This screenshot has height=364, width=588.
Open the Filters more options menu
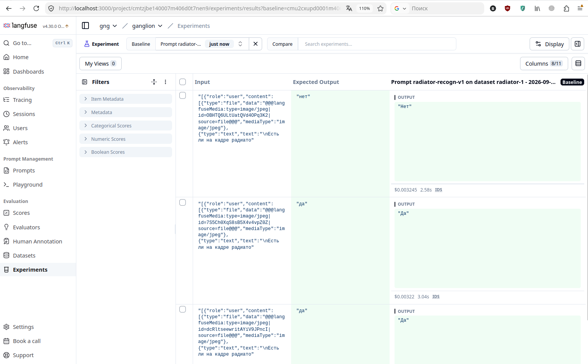[x=165, y=82]
